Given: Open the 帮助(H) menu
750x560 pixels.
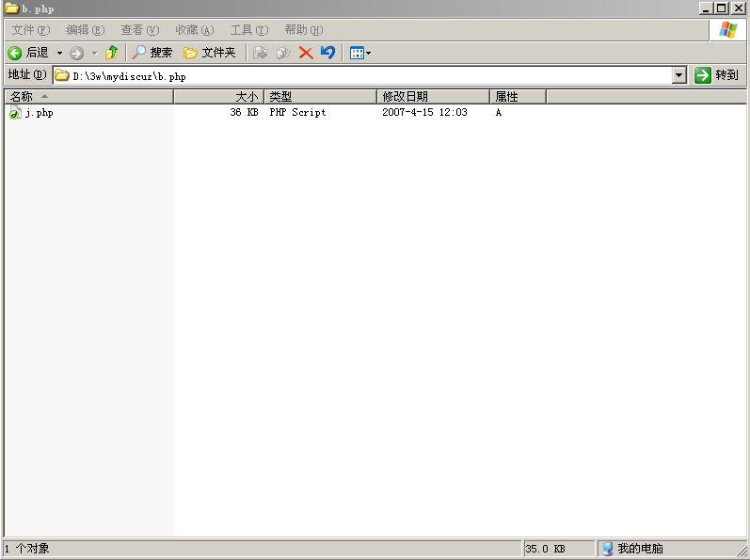Looking at the screenshot, I should [x=304, y=30].
